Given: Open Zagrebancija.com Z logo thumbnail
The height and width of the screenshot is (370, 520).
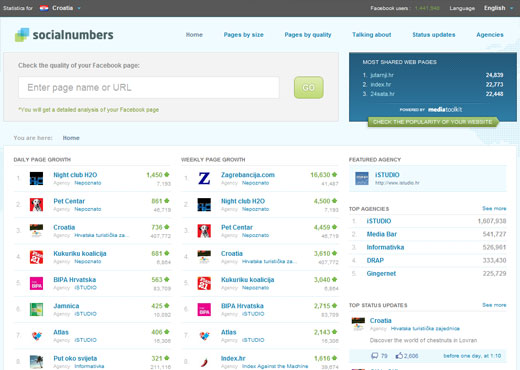Looking at the screenshot, I should pos(204,178).
